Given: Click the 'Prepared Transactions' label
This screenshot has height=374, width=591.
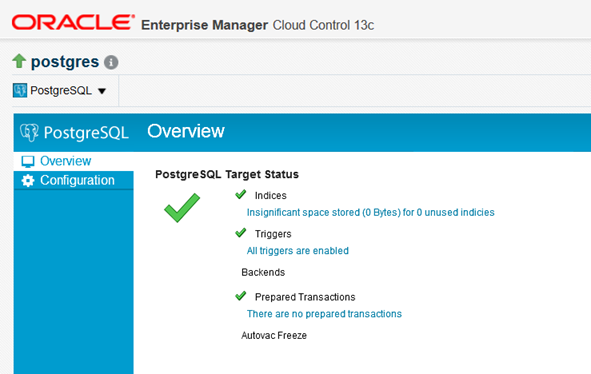Looking at the screenshot, I should tap(305, 297).
